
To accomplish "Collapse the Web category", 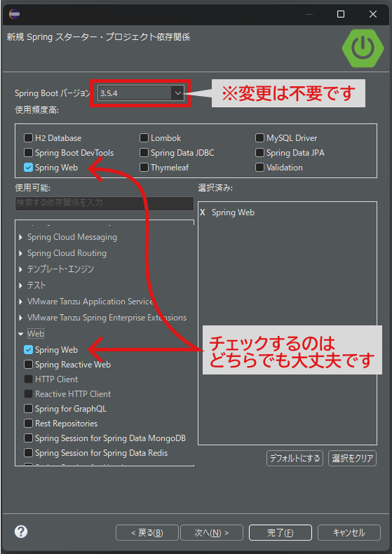I will pos(20,334).
